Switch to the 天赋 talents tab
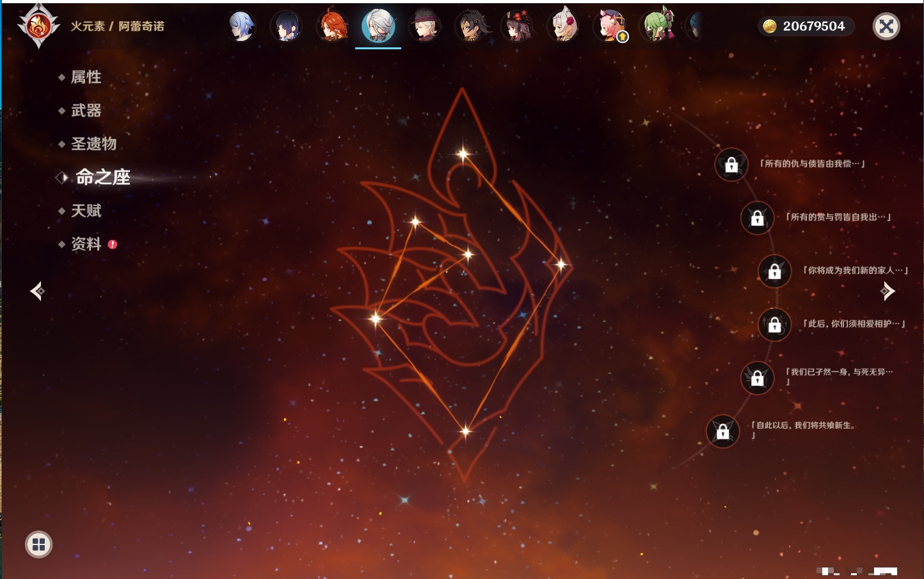This screenshot has height=579, width=924. coord(86,210)
